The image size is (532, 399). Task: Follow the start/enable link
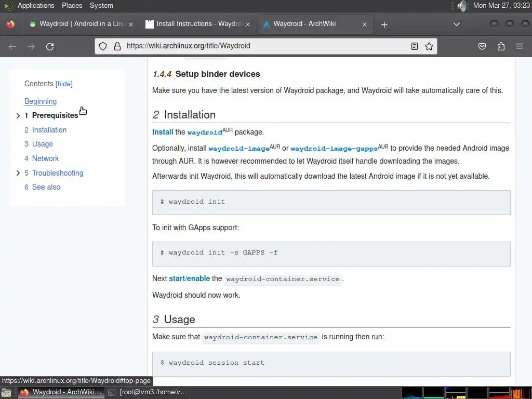[x=189, y=278]
